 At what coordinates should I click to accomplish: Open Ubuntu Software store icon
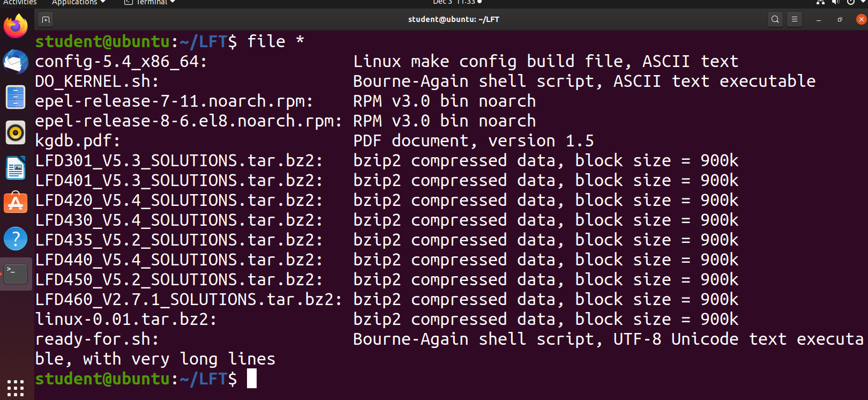(16, 203)
